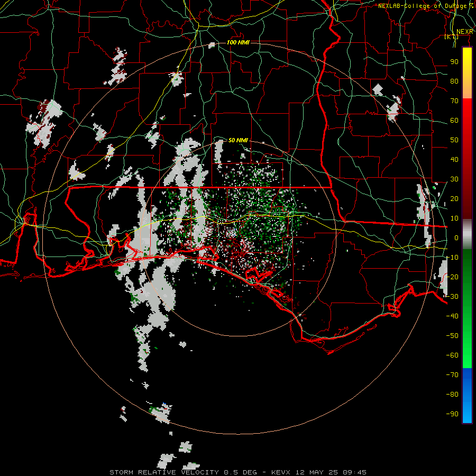This screenshot has height=476, width=476.
Task: Click the NEXLAB-College of DuPage credit text
Action: coord(426,6)
